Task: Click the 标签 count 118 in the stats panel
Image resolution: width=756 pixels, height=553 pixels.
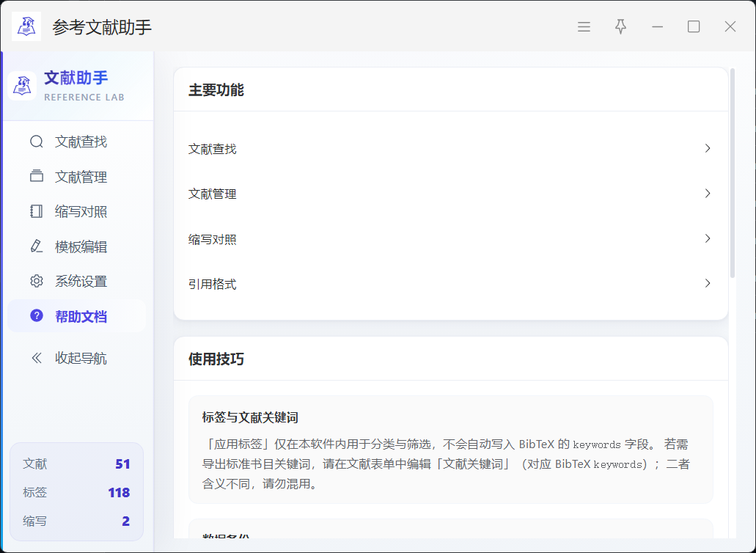Action: [119, 493]
